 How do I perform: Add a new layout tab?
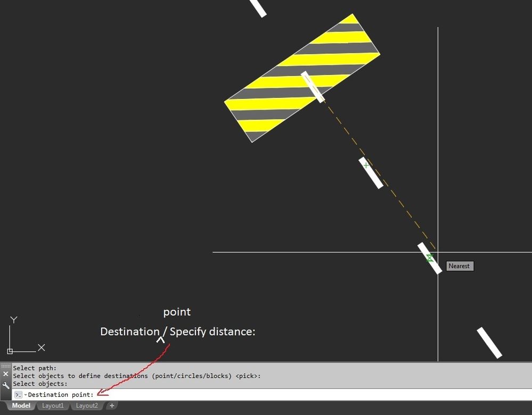click(x=112, y=405)
